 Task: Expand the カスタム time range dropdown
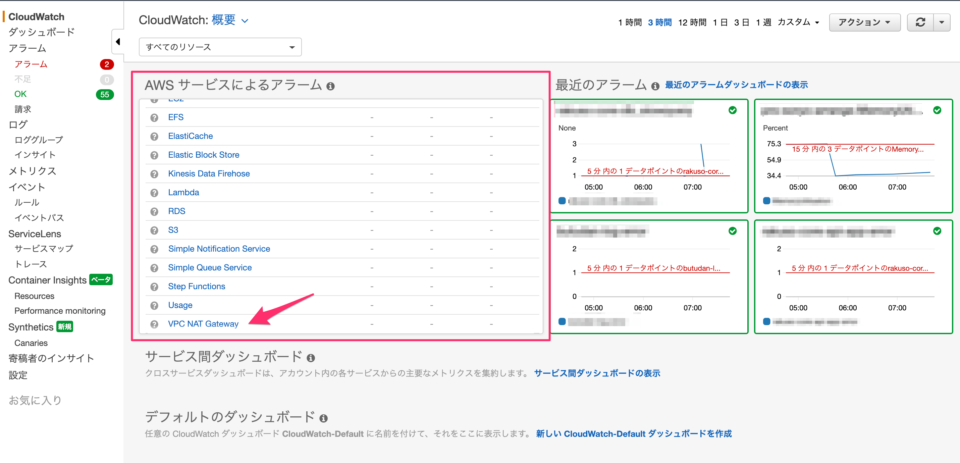point(799,22)
